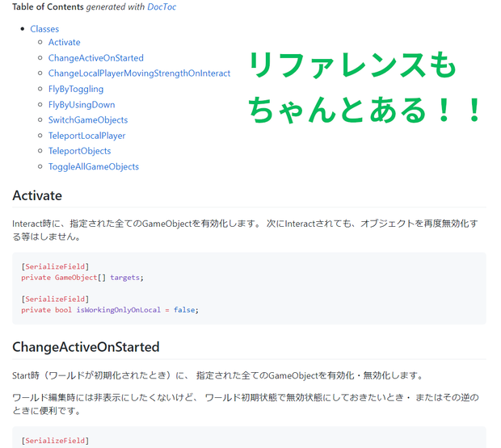Click the ChangeActiveOnStarted section heading
Screen dimensions: 501x448
(x=86, y=347)
